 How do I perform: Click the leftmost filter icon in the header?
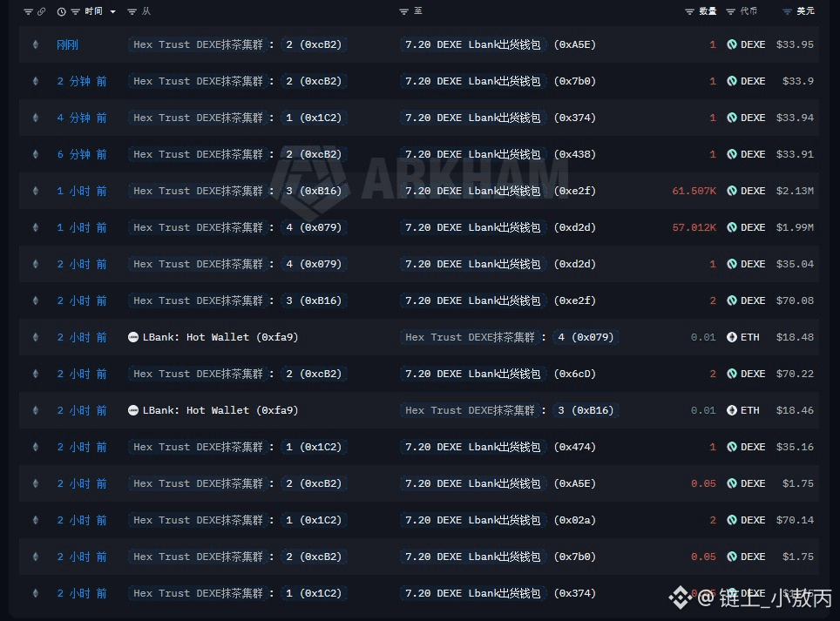[29, 12]
